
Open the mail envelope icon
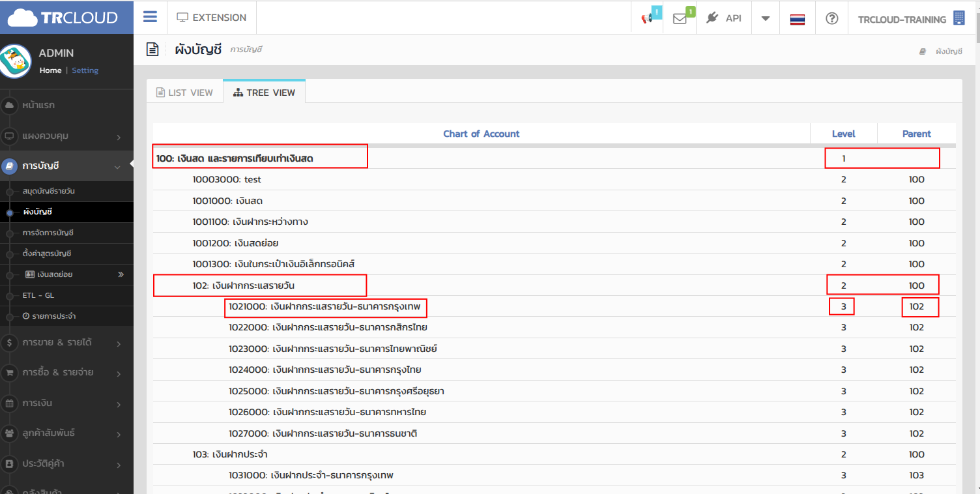click(680, 18)
